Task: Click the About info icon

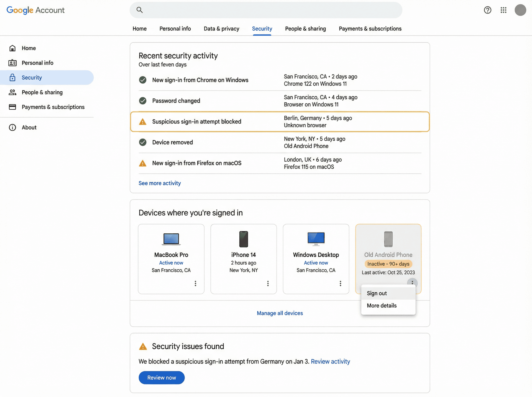Action: 12,127
